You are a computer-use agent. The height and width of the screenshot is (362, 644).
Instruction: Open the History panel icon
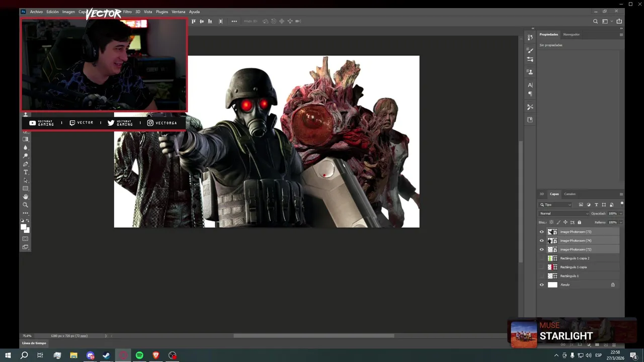[530, 37]
